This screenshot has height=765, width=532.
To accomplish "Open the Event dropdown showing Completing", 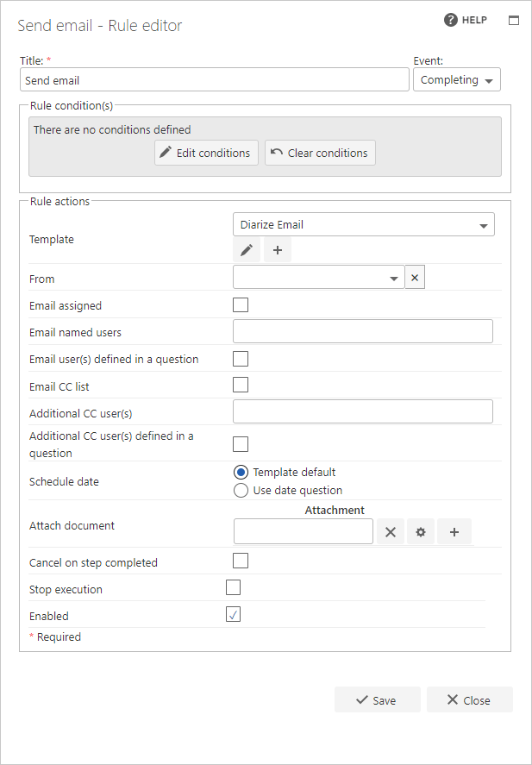I will click(x=457, y=79).
